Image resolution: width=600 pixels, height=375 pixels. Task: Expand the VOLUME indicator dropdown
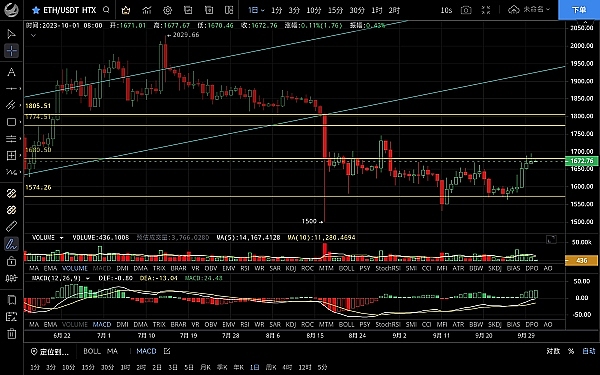(x=61, y=238)
